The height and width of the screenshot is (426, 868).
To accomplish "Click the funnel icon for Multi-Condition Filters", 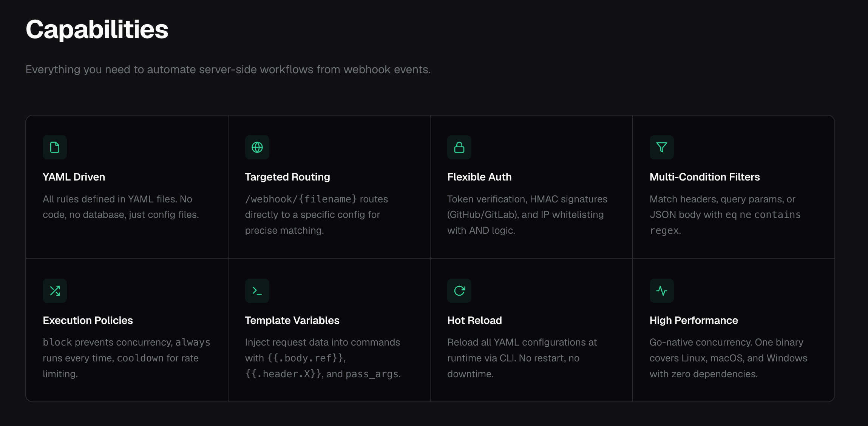I will tap(662, 147).
